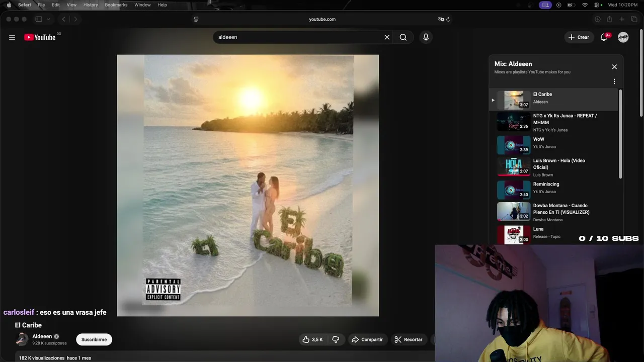Dislike the video with thumbs down
The height and width of the screenshot is (362, 644).
click(x=336, y=340)
